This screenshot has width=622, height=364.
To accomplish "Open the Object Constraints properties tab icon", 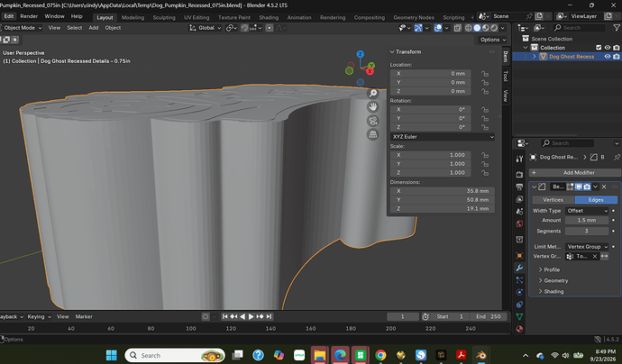I will [x=519, y=305].
